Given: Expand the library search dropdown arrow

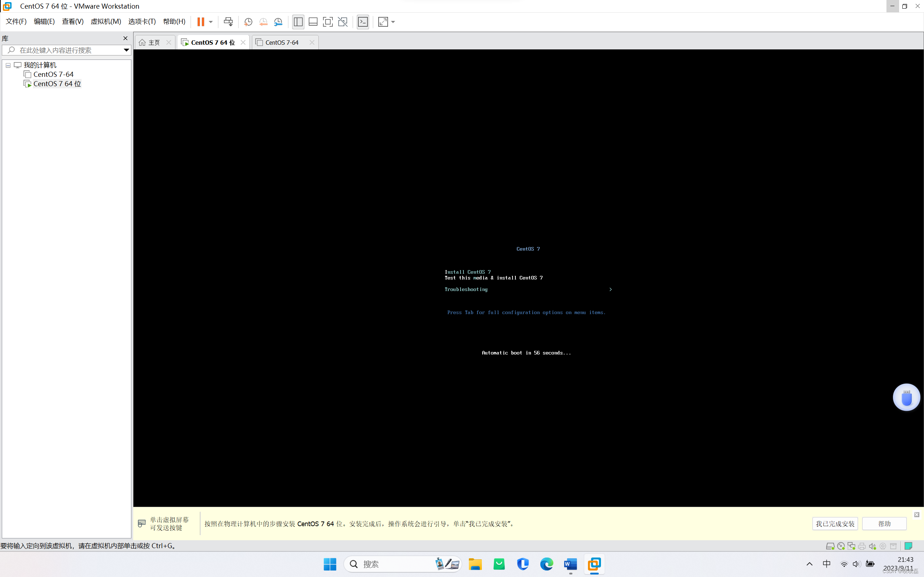Looking at the screenshot, I should tap(126, 50).
